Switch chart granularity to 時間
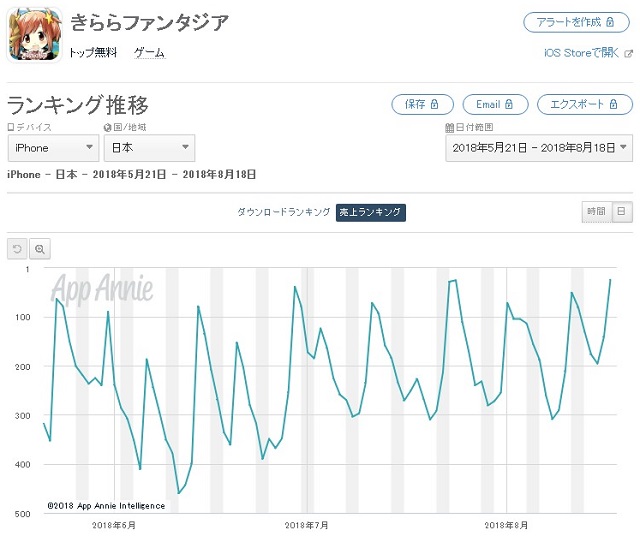Screen dimensions: 640x536 (595, 211)
